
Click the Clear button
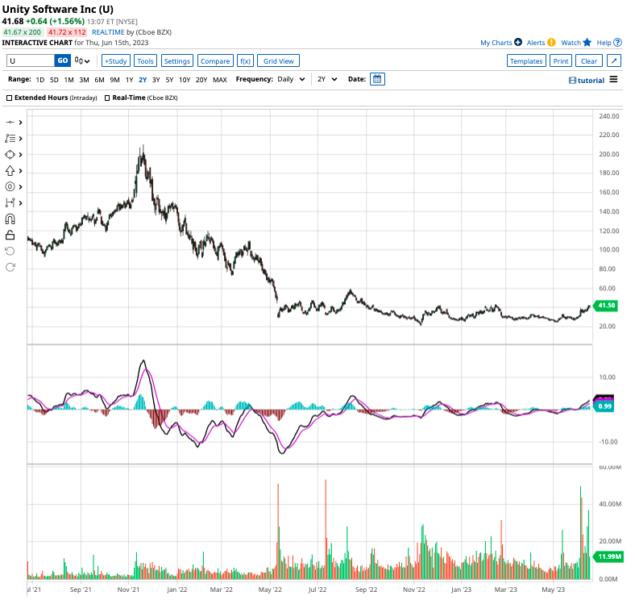[589, 61]
